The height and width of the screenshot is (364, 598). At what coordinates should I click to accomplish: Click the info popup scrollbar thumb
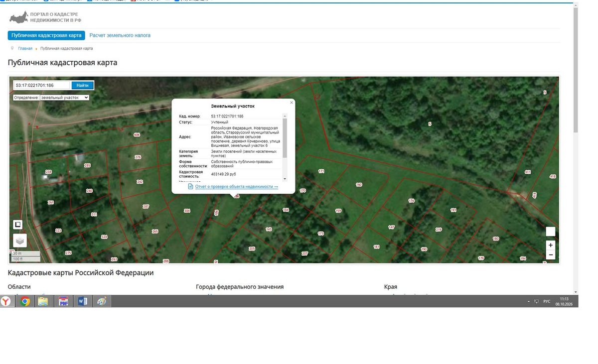pyautogui.click(x=285, y=138)
